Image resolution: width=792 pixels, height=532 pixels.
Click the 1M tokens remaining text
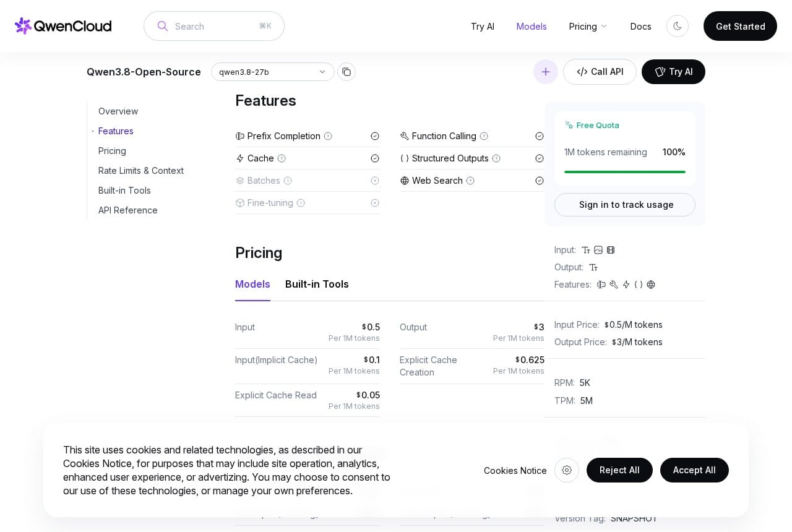(x=606, y=152)
